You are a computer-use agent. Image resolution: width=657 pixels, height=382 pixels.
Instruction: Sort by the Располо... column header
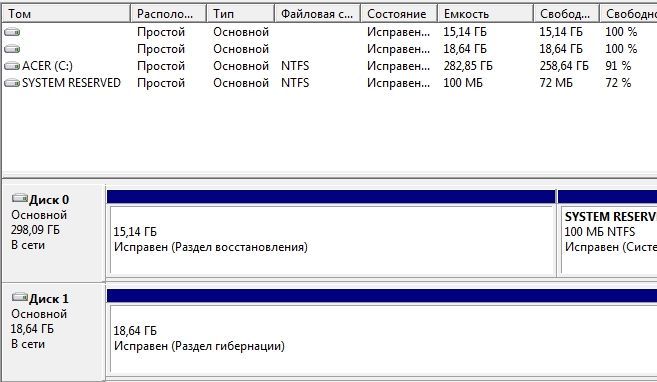point(169,14)
